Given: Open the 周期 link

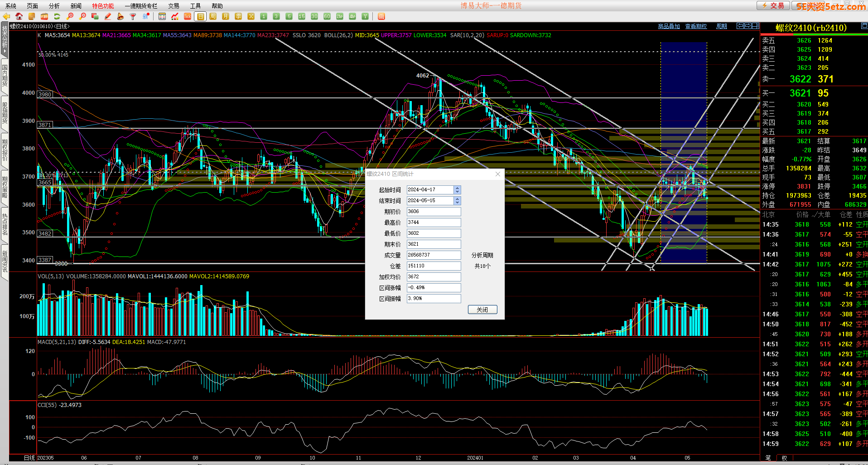Looking at the screenshot, I should (x=722, y=26).
